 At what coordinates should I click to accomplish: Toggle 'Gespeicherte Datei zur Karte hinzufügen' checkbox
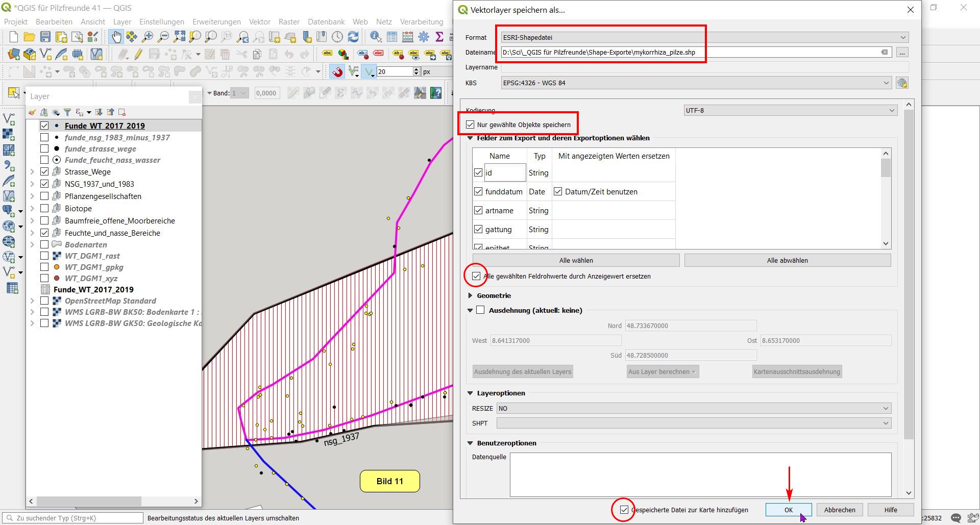pos(624,510)
